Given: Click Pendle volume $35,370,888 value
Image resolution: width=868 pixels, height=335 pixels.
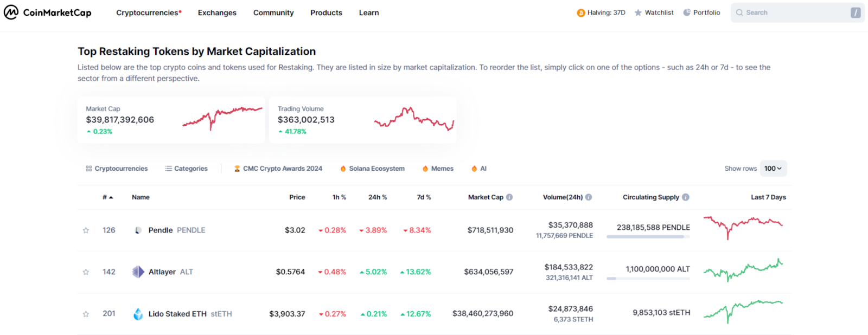Looking at the screenshot, I should coord(570,225).
